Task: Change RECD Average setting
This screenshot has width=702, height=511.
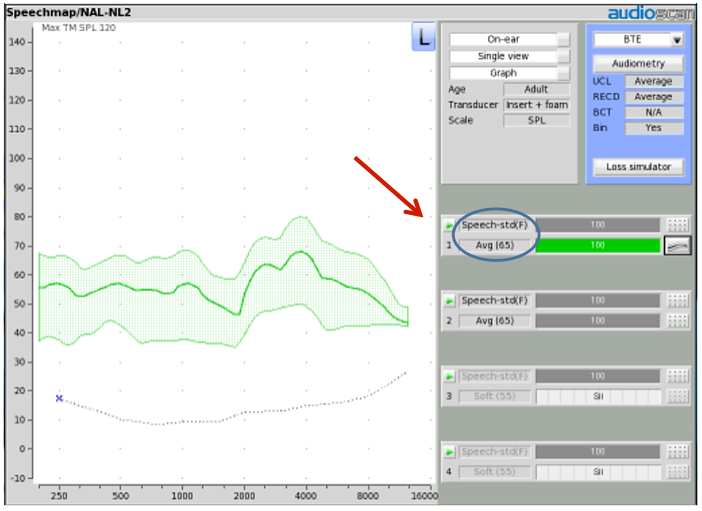Action: (x=654, y=97)
